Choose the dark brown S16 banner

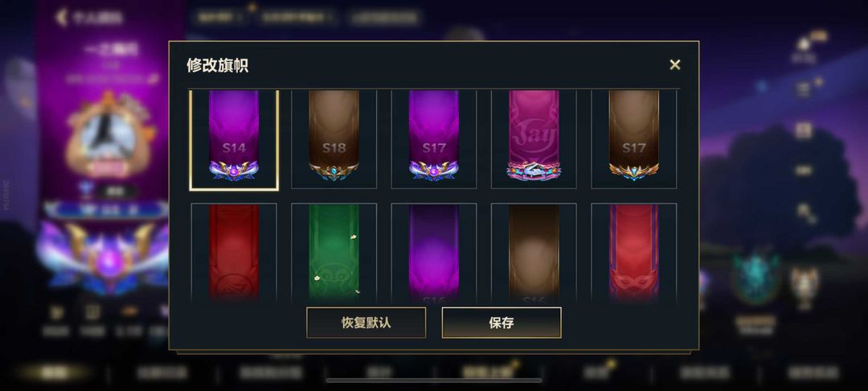pos(534,253)
